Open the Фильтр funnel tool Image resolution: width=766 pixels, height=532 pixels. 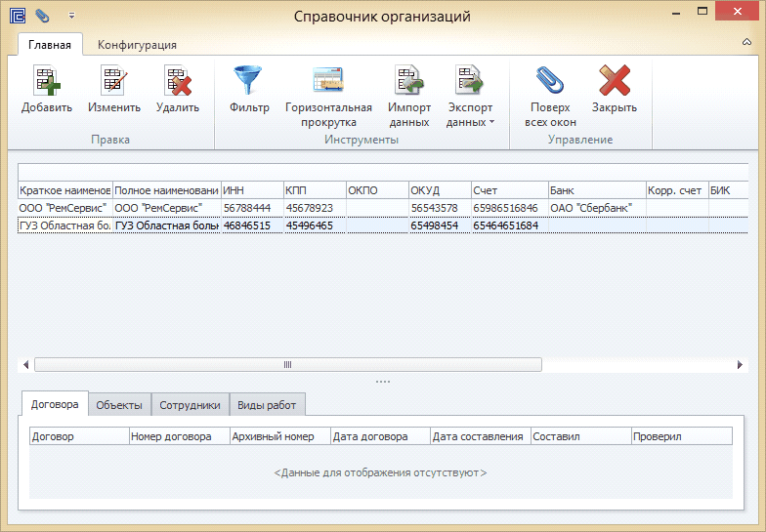point(248,80)
